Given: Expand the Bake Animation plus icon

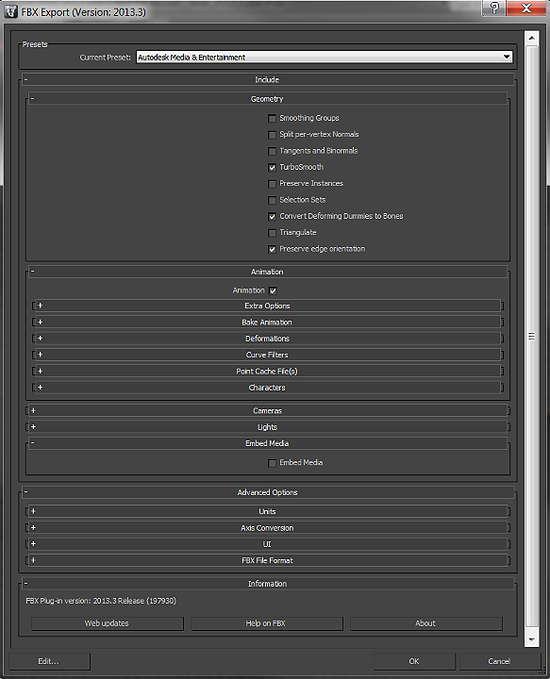Looking at the screenshot, I should tap(40, 322).
